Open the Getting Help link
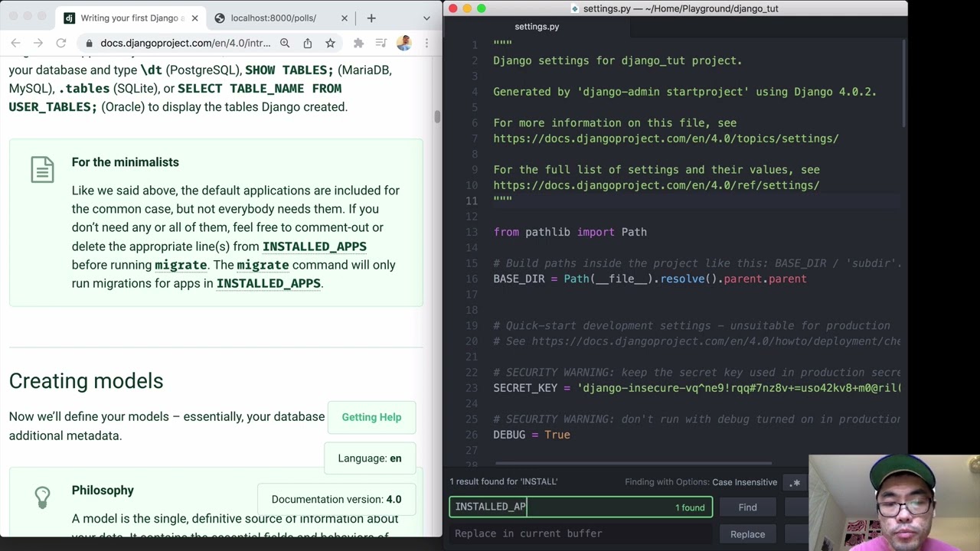Viewport: 980px width, 551px height. [x=371, y=417]
